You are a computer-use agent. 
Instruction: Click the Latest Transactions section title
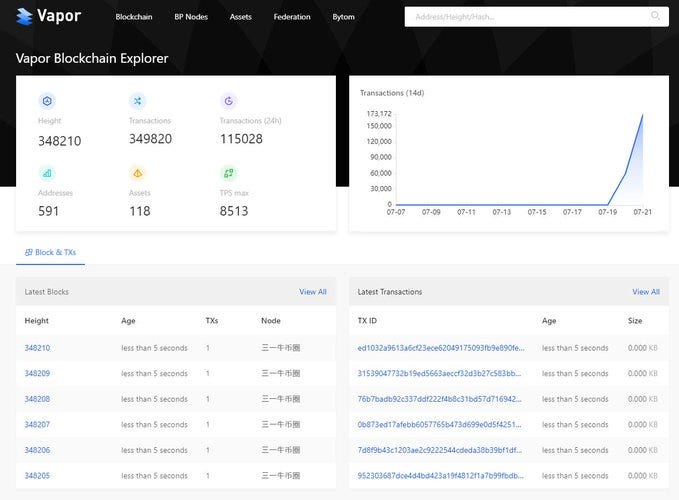pyautogui.click(x=390, y=292)
